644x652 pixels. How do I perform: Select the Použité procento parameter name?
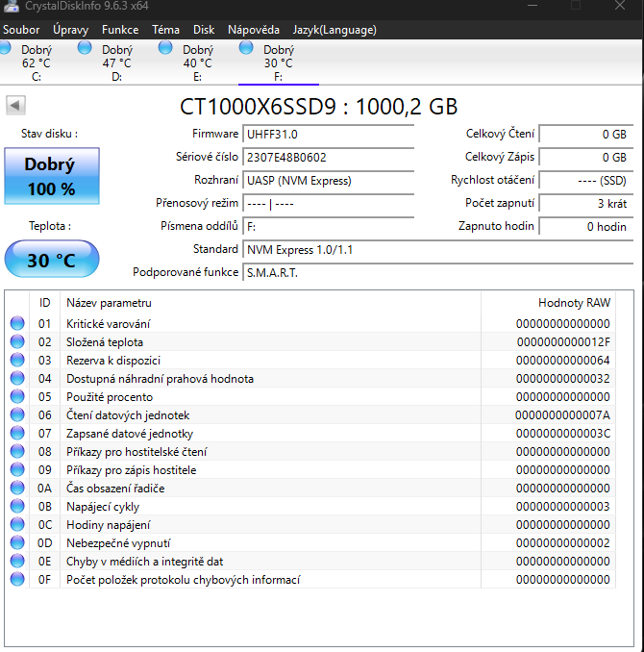[110, 397]
